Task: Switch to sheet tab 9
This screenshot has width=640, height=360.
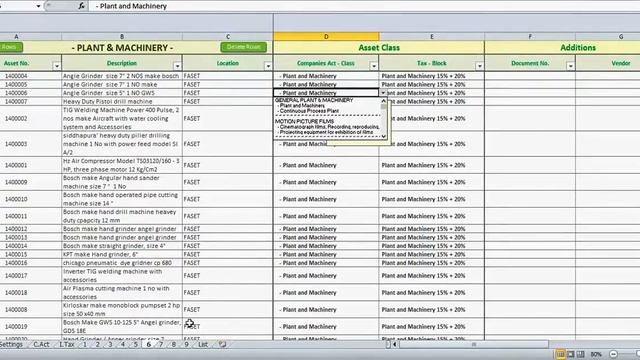Action: tap(187, 344)
